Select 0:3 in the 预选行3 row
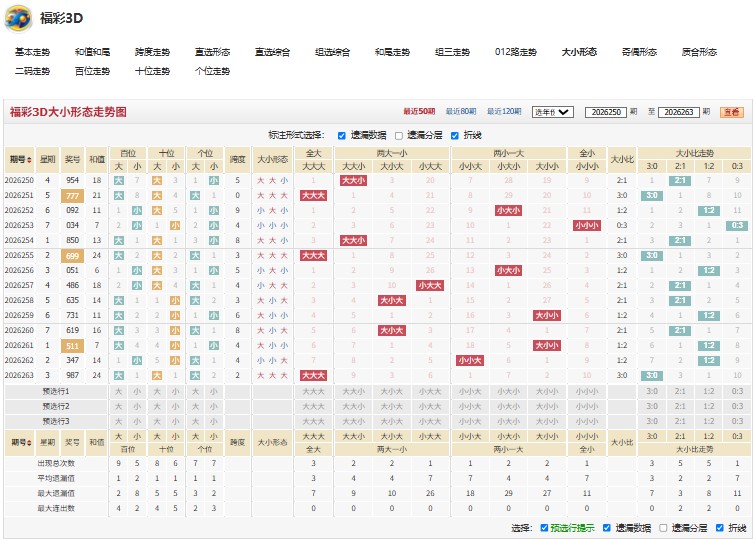The image size is (755, 539). coord(737,421)
